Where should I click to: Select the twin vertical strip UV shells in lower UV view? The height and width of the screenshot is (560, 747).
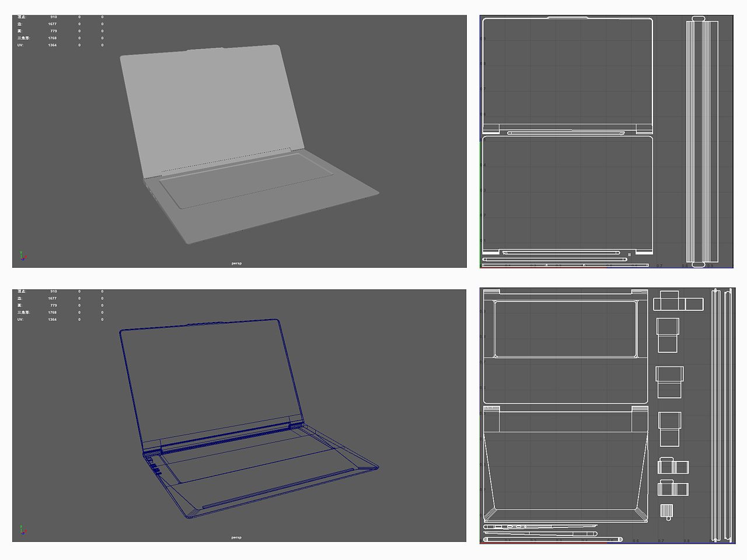tap(722, 415)
